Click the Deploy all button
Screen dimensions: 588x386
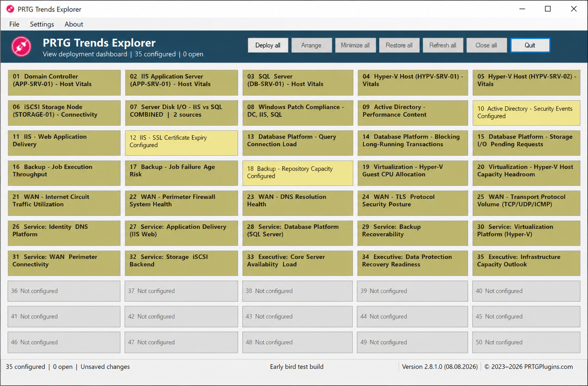[268, 45]
